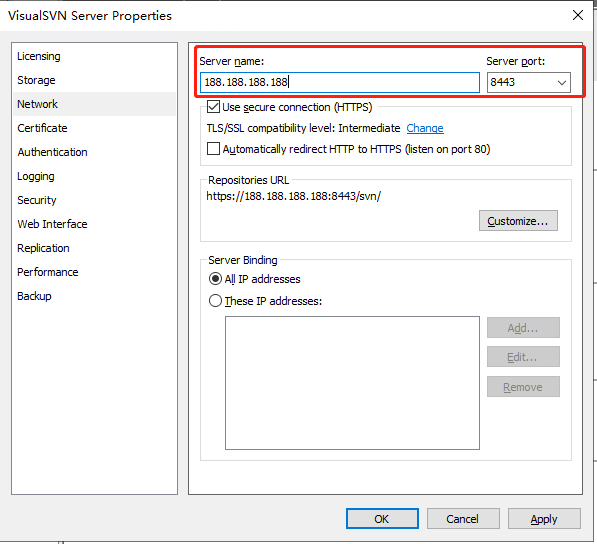Apply the network settings
This screenshot has height=544, width=597.
[544, 519]
